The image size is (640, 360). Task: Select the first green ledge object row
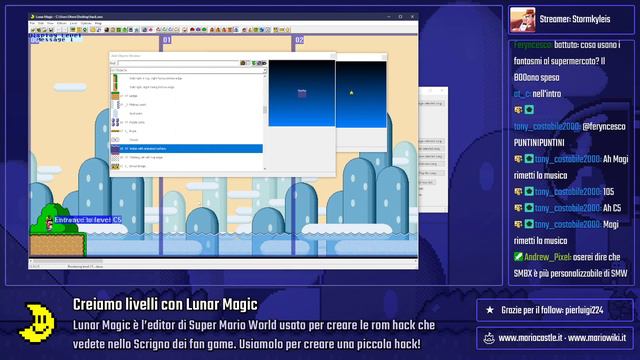tap(187, 78)
